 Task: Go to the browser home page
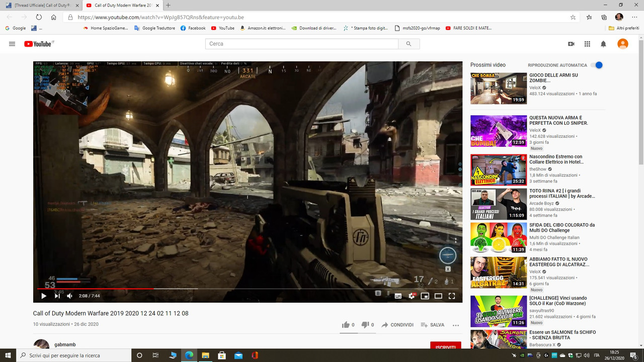click(x=54, y=17)
